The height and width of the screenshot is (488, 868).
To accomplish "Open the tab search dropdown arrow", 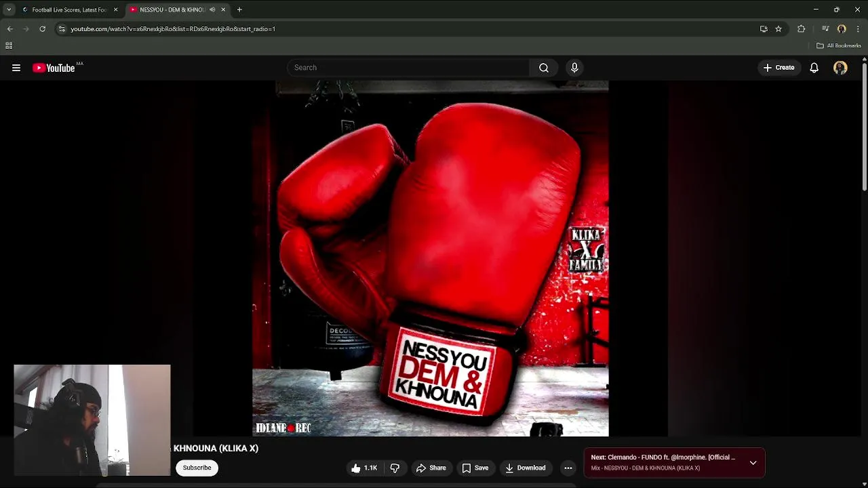I will [9, 9].
